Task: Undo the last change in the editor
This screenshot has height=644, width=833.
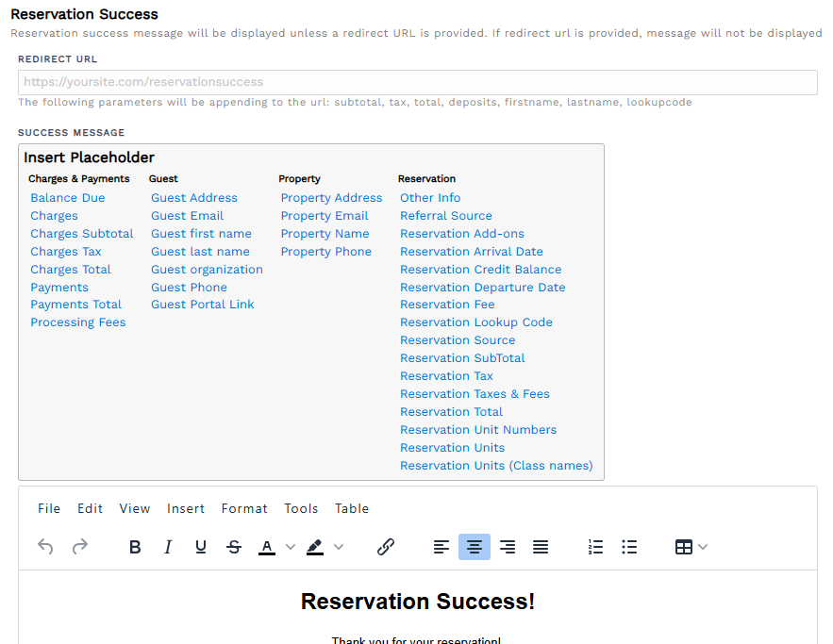Action: coord(45,547)
